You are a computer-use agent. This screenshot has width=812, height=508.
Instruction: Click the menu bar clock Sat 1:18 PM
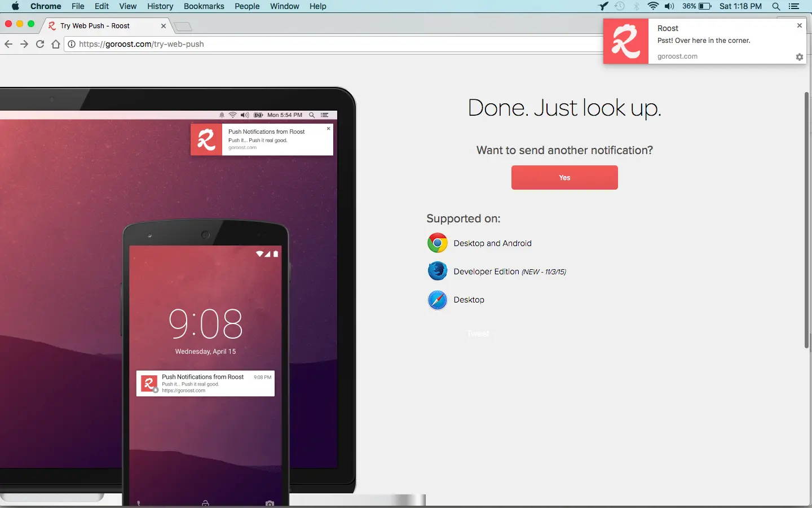coord(740,6)
